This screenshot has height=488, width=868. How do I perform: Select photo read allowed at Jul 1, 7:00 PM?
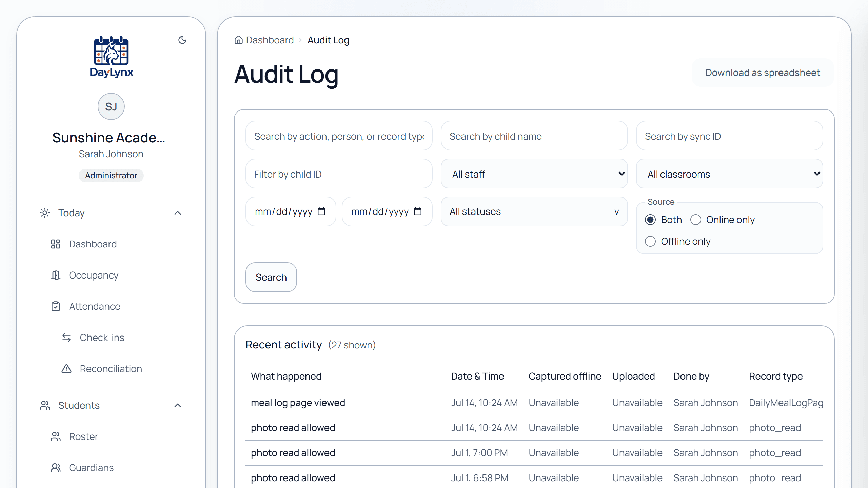(534, 453)
